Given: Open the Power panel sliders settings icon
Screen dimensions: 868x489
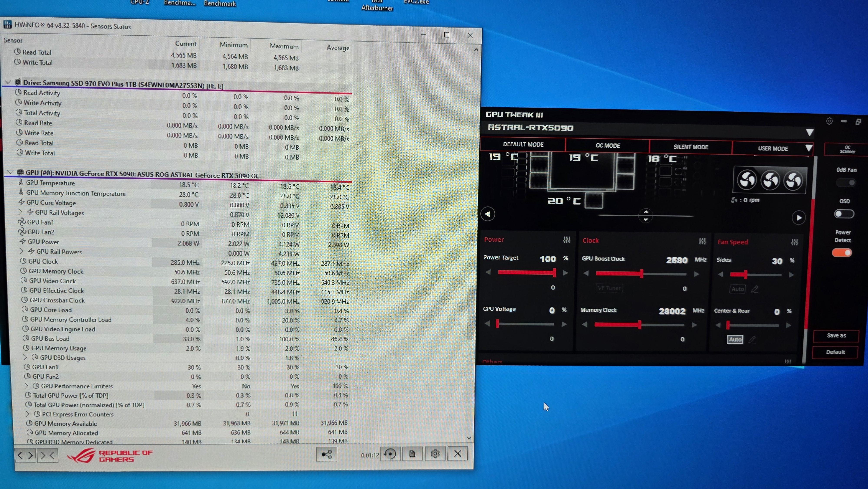Looking at the screenshot, I should [566, 240].
